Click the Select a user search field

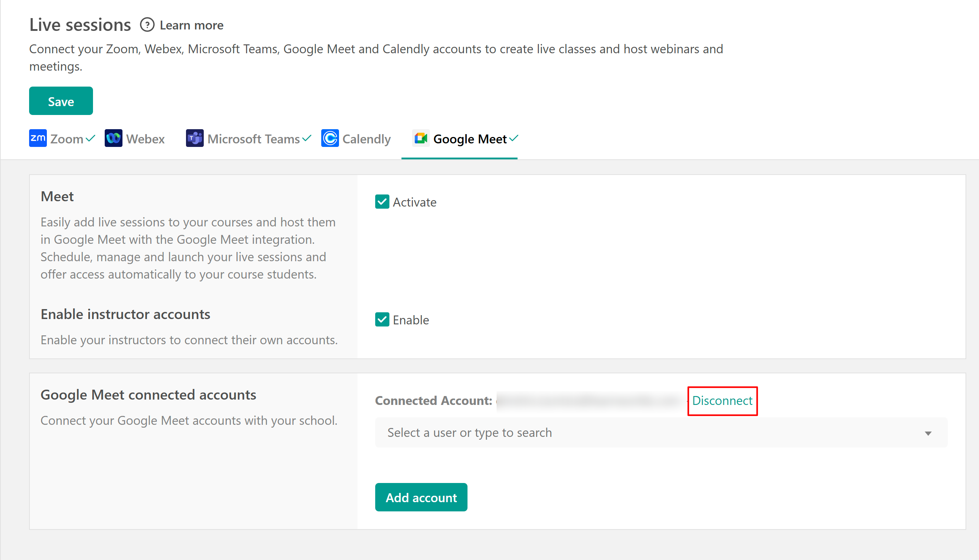[616, 433]
